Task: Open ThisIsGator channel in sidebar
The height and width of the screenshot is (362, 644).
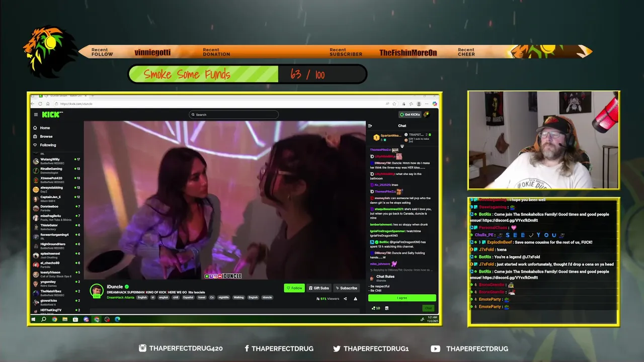Action: tap(57, 227)
